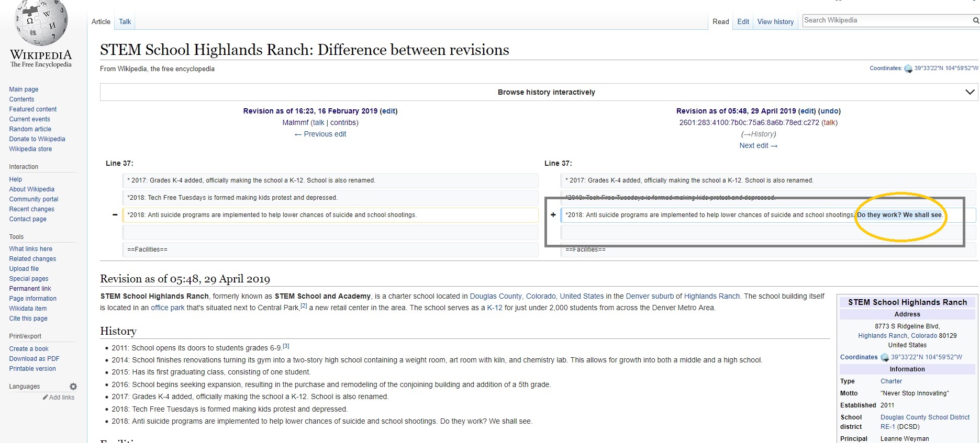Open About Wikipedia
This screenshot has height=443, width=980.
pos(32,189)
